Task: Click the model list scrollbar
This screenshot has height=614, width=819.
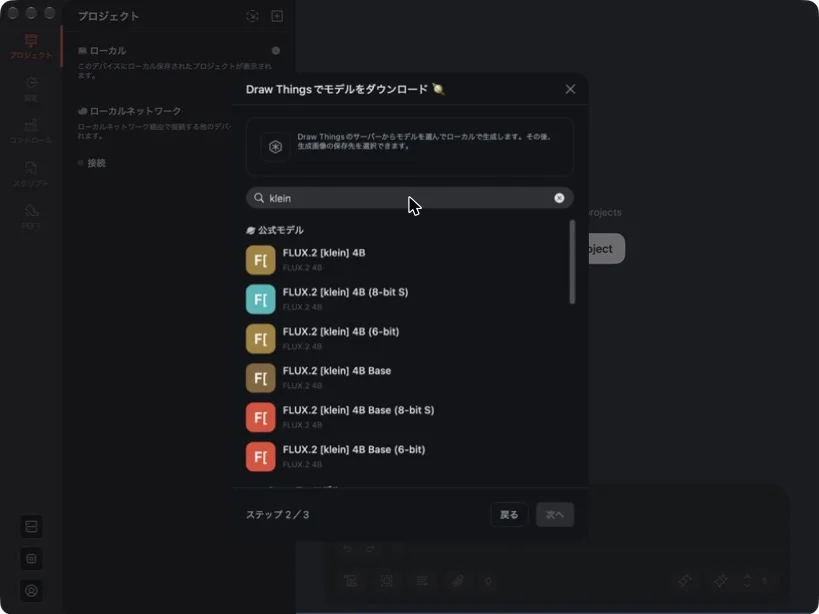Action: click(572, 262)
